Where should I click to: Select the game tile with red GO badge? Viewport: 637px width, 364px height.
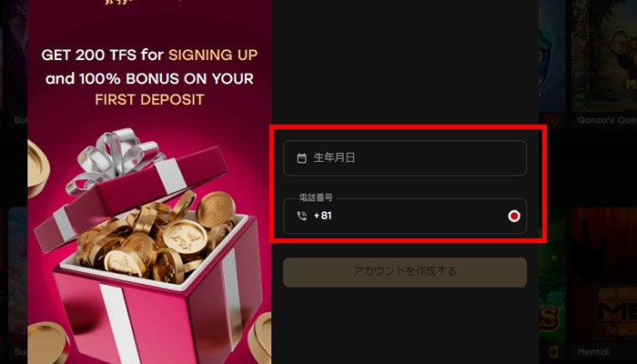pos(551,65)
